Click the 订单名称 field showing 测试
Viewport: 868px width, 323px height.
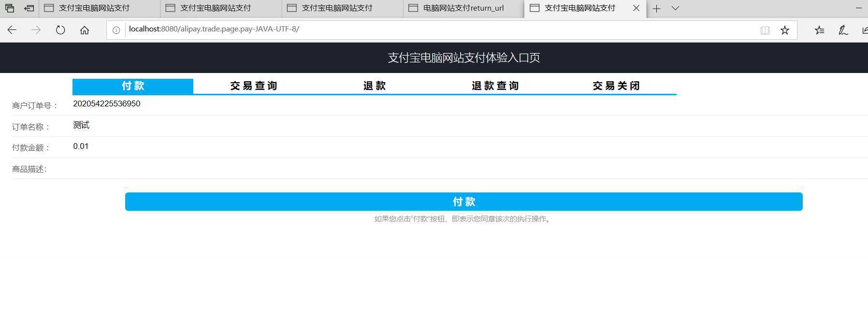coord(470,125)
